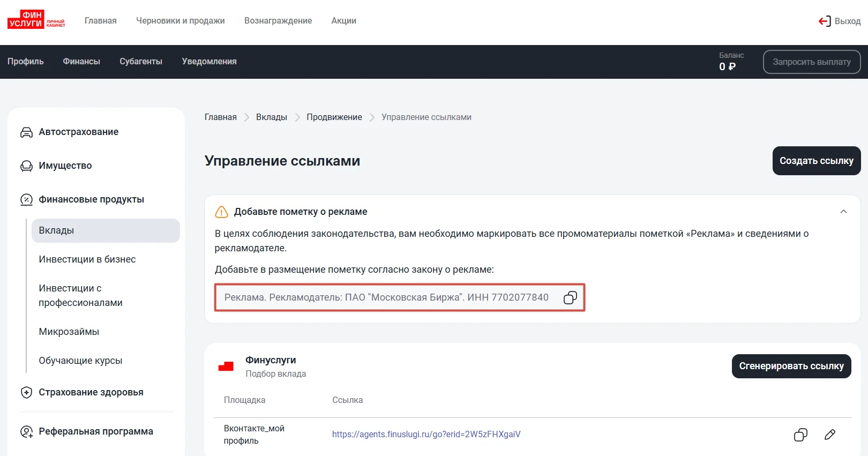The image size is (868, 456).
Task: Click the Сгенерировать ссылку button
Action: point(791,366)
